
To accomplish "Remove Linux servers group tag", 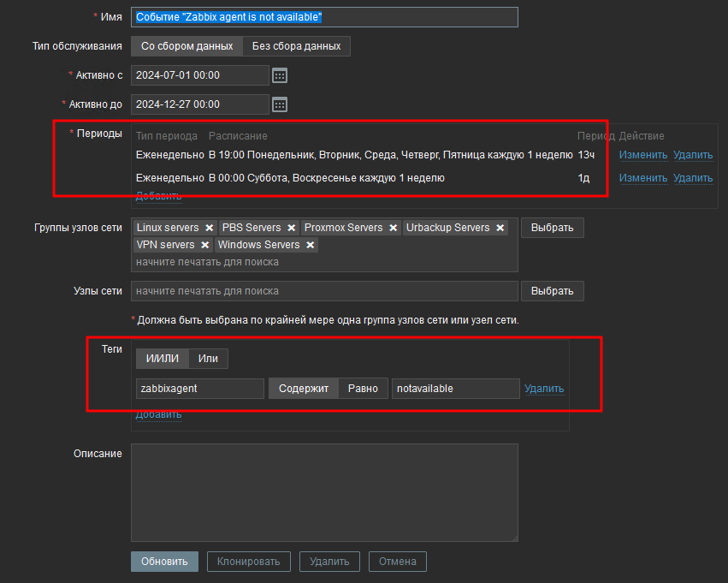I will [210, 228].
